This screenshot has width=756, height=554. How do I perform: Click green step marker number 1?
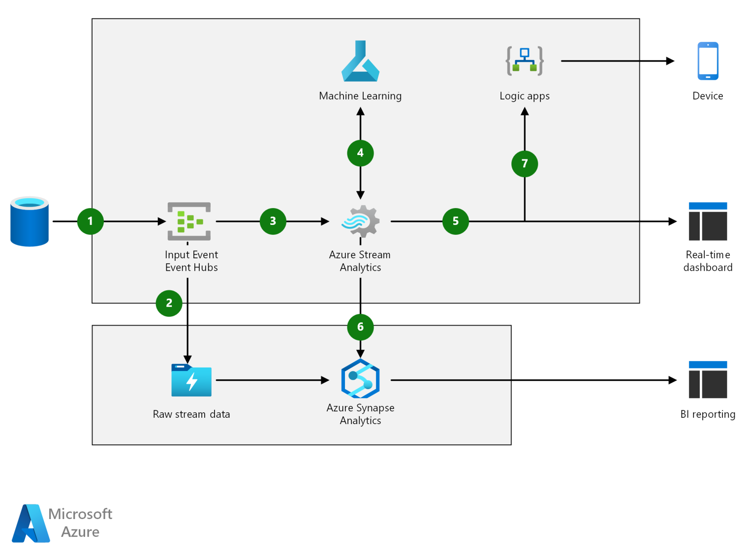[x=91, y=221]
